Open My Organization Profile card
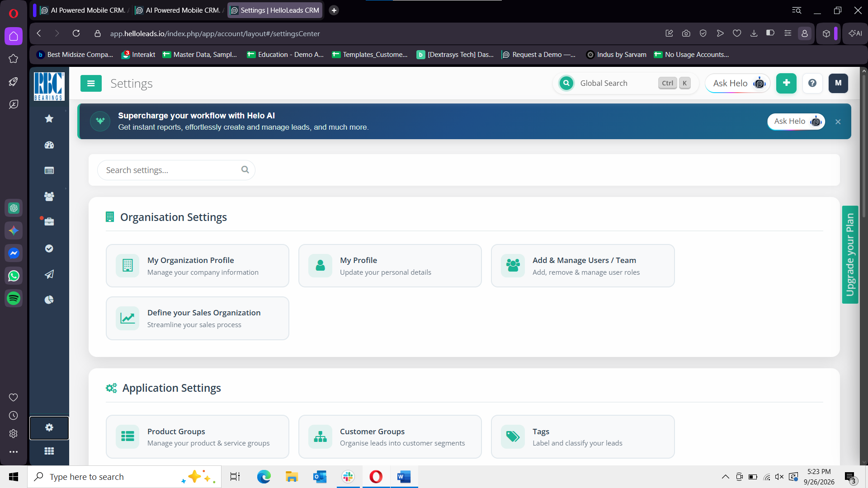This screenshot has width=868, height=488. coord(198,266)
